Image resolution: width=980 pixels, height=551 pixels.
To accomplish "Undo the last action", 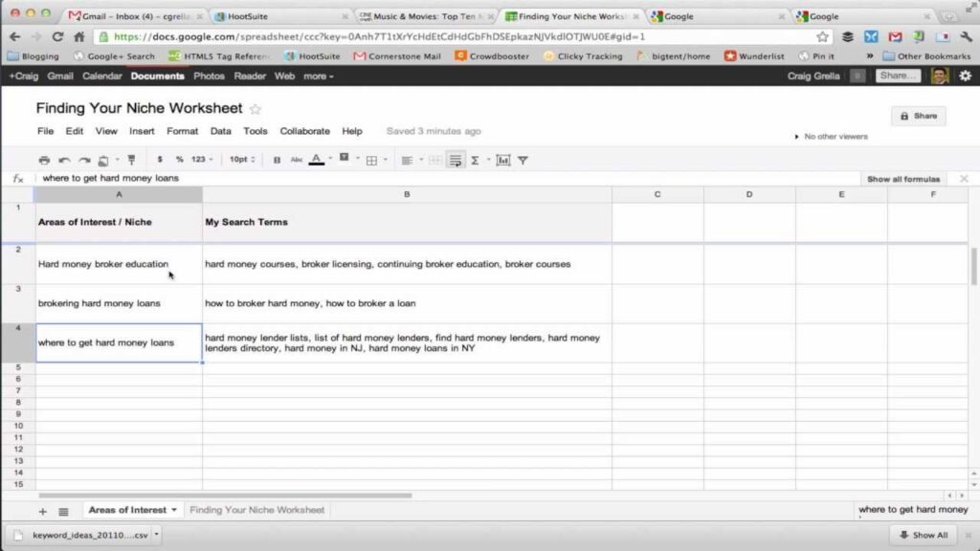I will (64, 161).
